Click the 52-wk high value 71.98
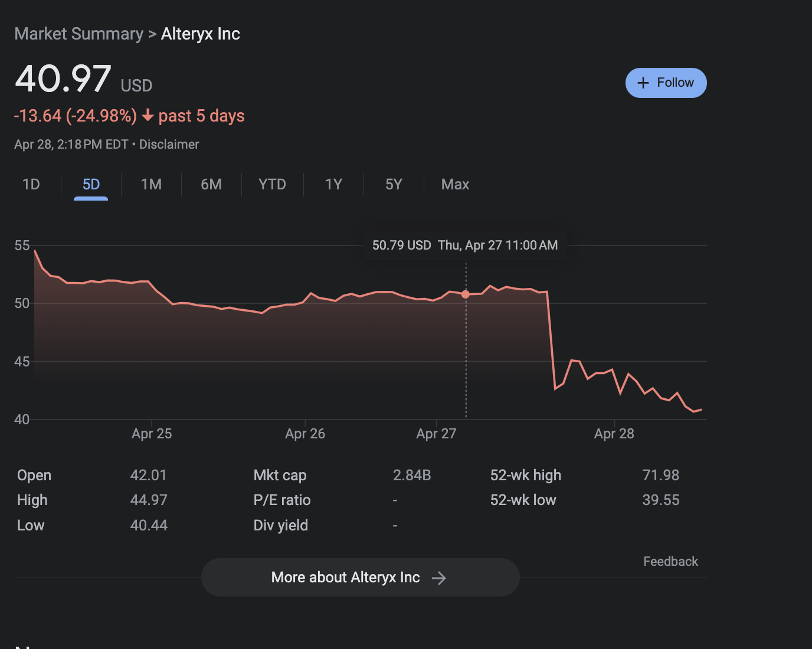The image size is (812, 649). [x=662, y=475]
